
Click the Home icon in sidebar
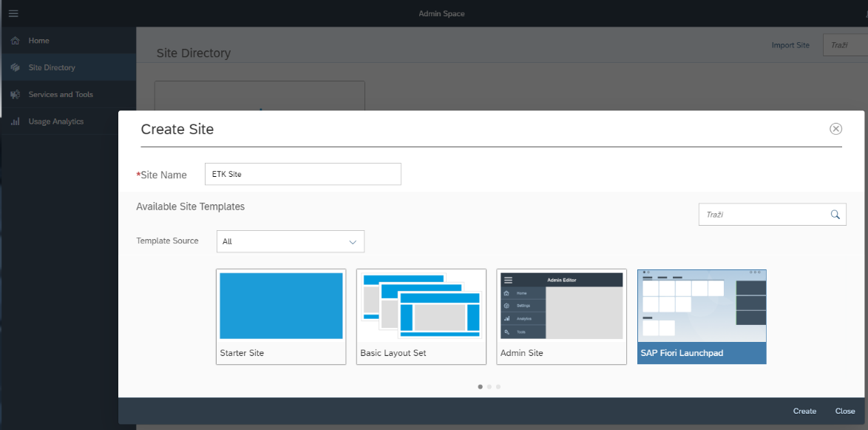[x=15, y=41]
